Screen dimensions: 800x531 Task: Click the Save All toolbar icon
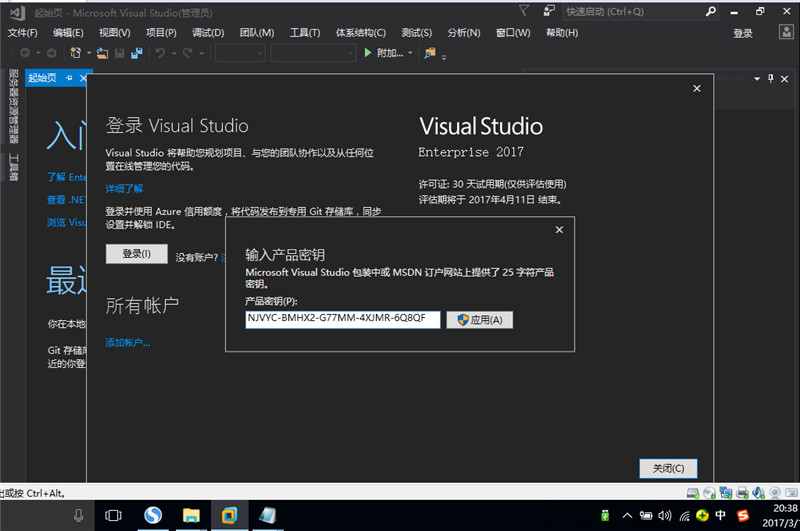pos(137,53)
